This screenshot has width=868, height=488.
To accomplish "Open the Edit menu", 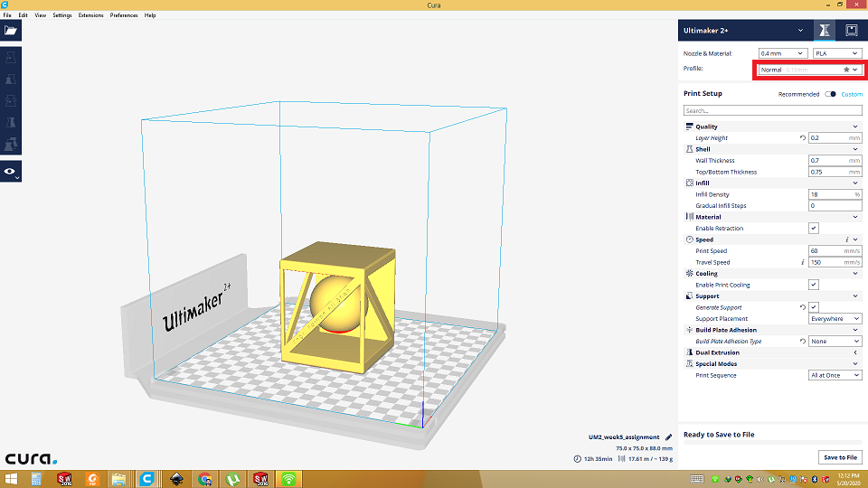I will pyautogui.click(x=23, y=15).
